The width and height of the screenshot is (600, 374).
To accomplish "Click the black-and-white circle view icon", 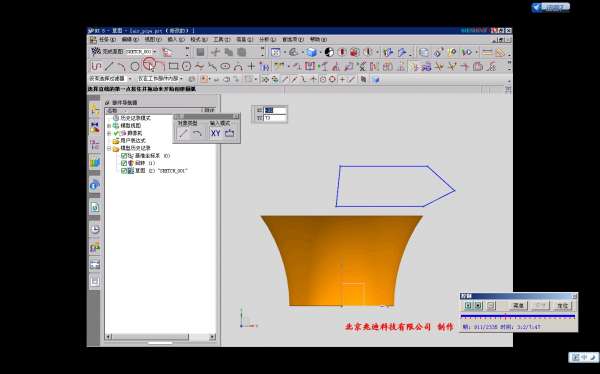I will click(x=329, y=52).
